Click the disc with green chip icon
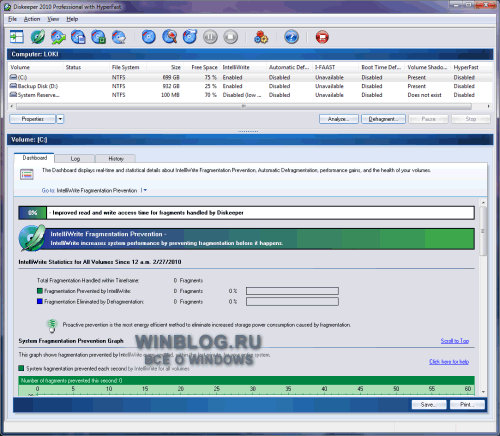Screen dimensions: 500x436 pyautogui.click(x=99, y=37)
